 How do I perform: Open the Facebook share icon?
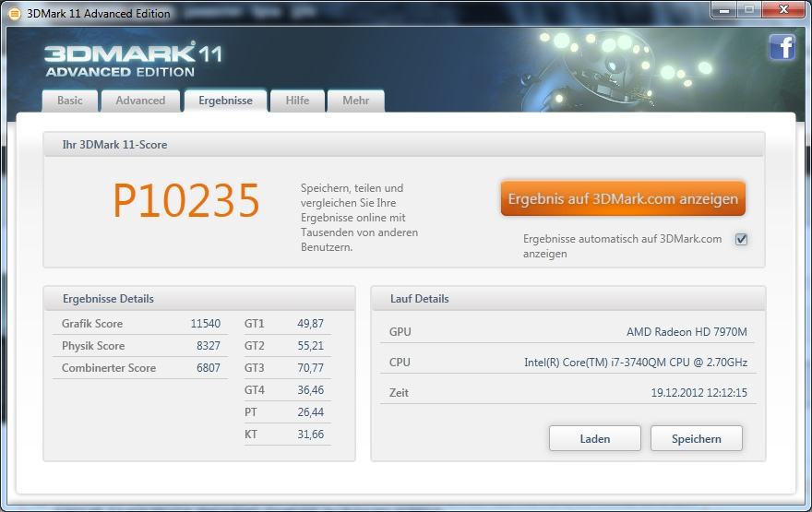click(782, 48)
